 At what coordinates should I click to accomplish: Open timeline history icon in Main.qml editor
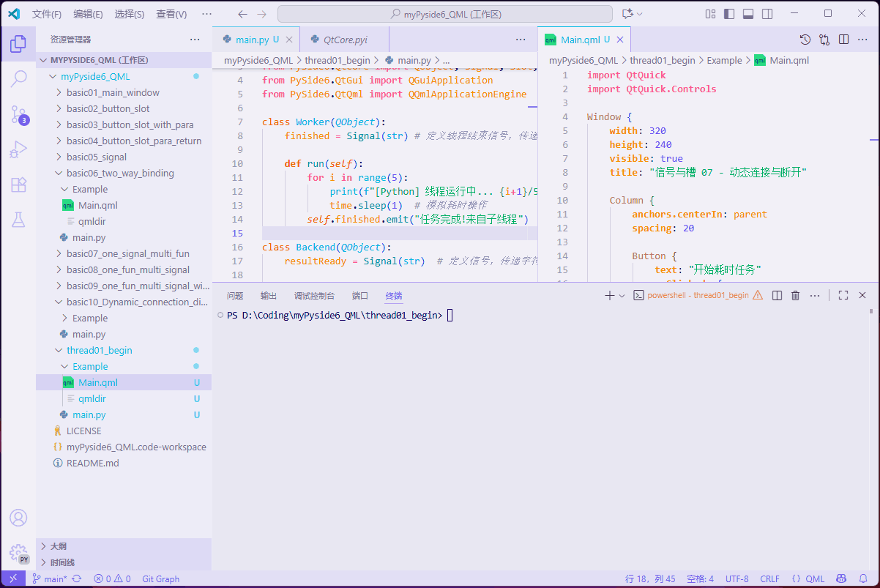(x=805, y=40)
